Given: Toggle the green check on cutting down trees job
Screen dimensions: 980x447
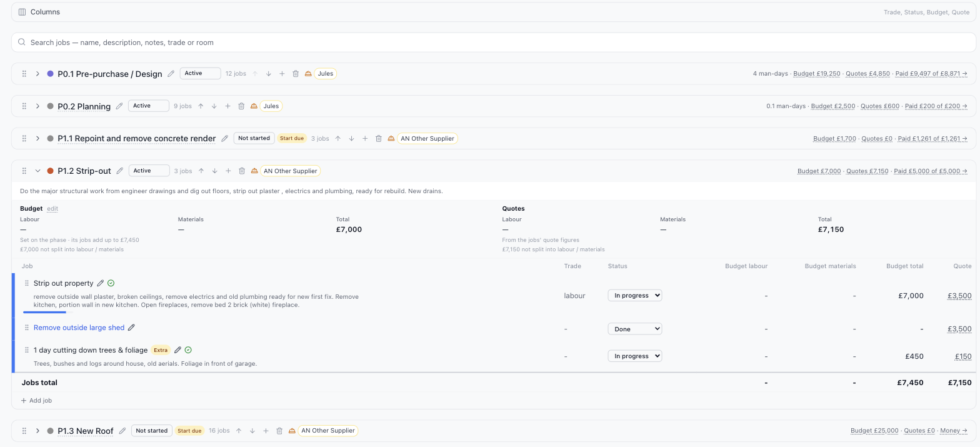Looking at the screenshot, I should coord(188,350).
